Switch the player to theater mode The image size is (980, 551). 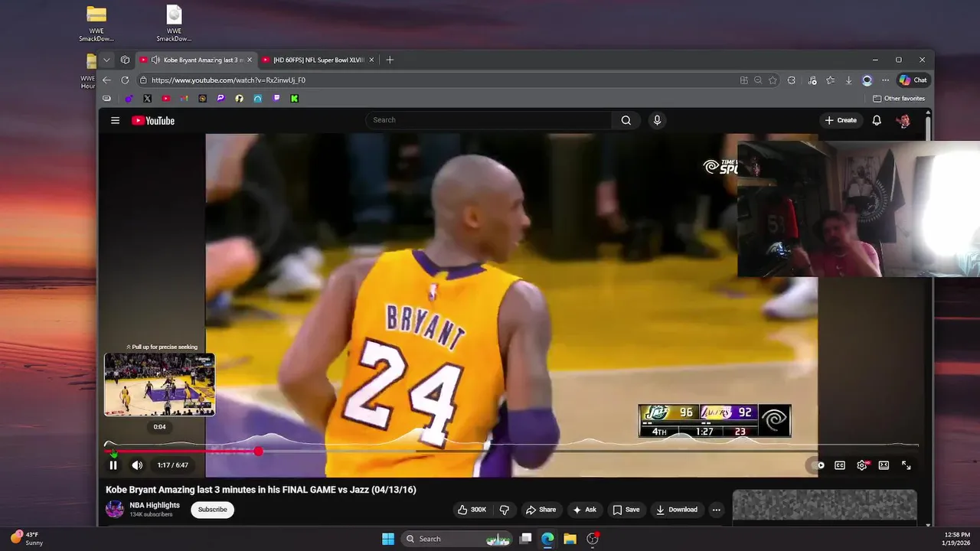[884, 465]
